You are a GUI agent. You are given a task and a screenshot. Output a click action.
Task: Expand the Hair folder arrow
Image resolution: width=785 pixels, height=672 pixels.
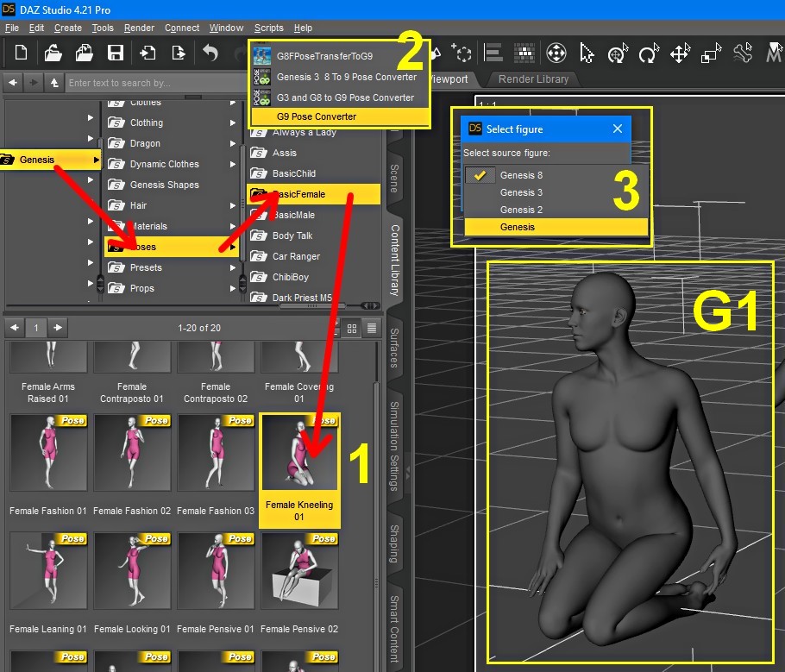[x=232, y=205]
